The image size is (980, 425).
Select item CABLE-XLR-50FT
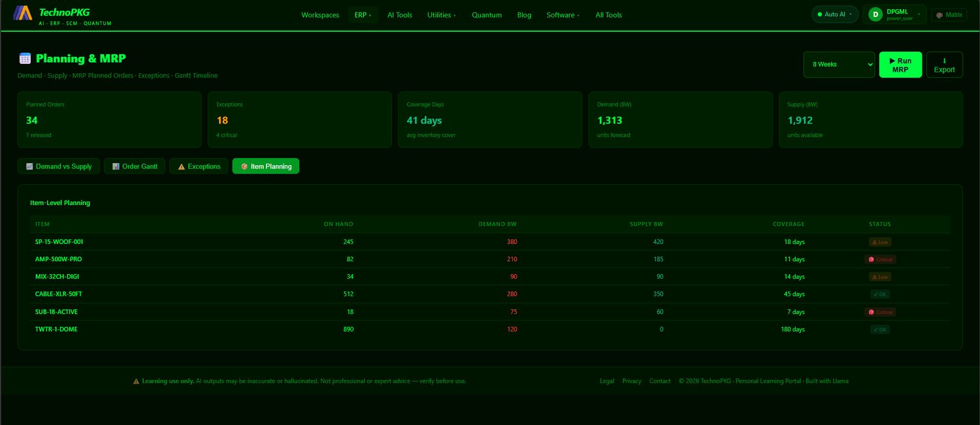point(59,294)
